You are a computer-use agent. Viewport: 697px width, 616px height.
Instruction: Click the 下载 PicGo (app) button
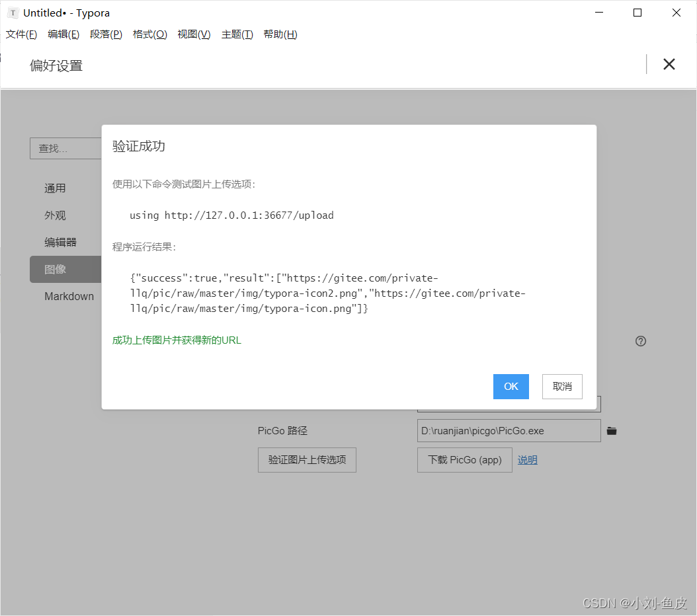coord(464,459)
